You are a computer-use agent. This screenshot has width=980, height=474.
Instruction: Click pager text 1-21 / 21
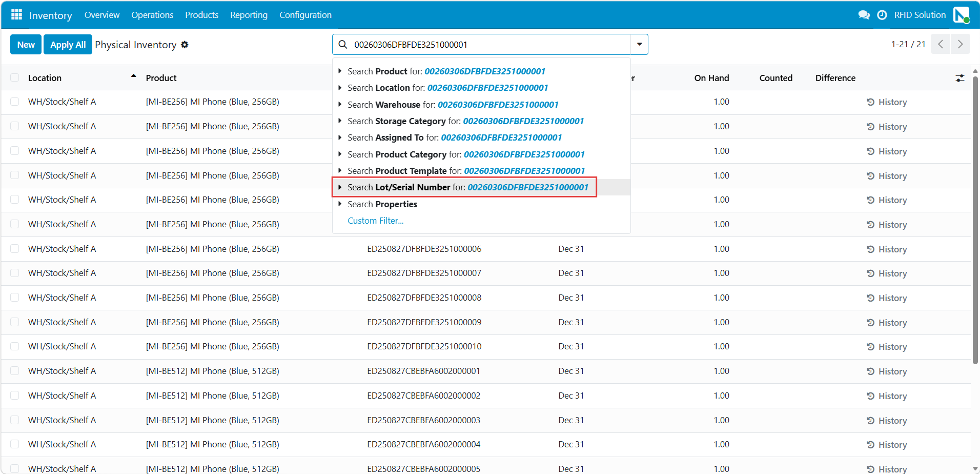point(908,44)
